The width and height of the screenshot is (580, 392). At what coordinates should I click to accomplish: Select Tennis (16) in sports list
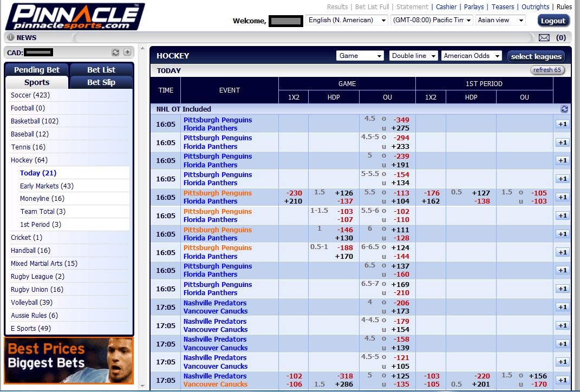tap(28, 147)
